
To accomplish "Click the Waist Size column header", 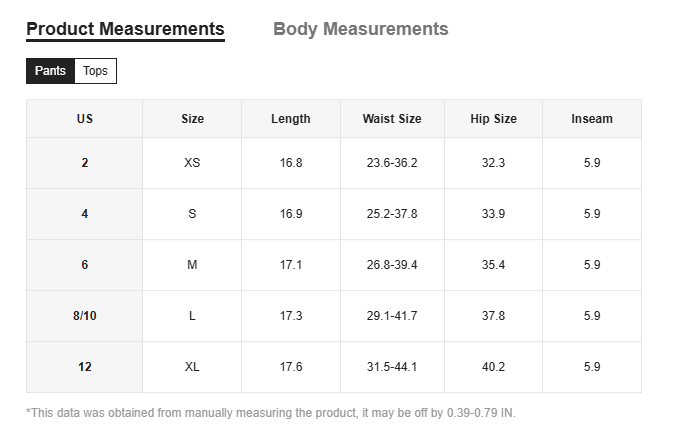I will 392,119.
